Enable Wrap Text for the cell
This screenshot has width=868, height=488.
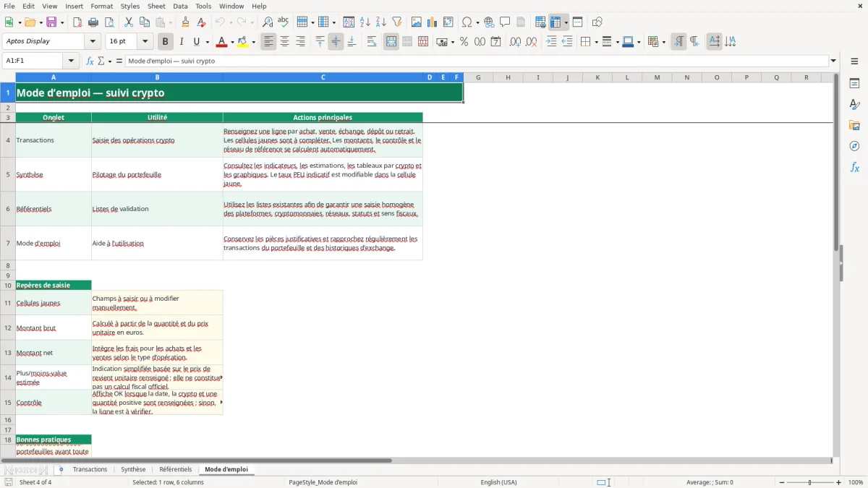[x=372, y=42]
